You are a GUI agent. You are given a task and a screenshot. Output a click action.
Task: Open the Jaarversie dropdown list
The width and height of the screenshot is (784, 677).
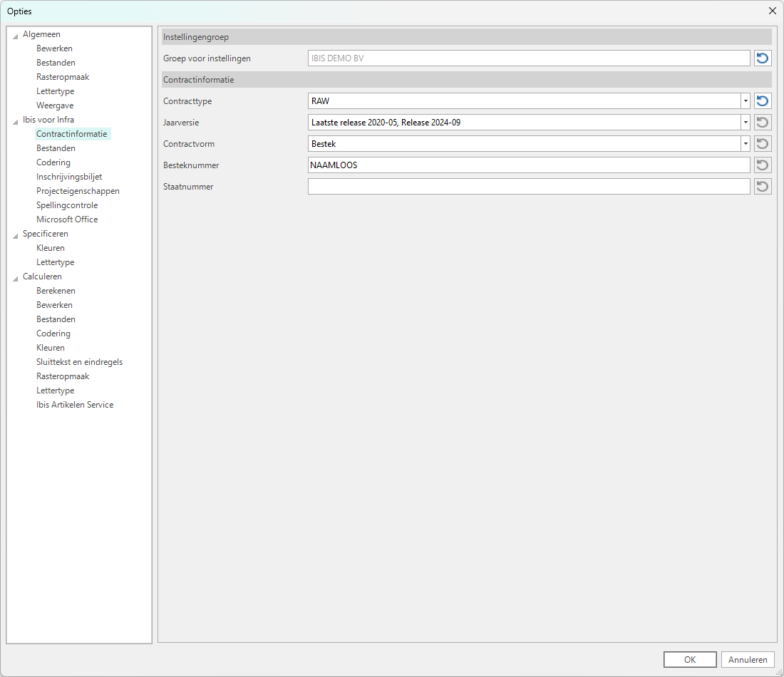(746, 123)
